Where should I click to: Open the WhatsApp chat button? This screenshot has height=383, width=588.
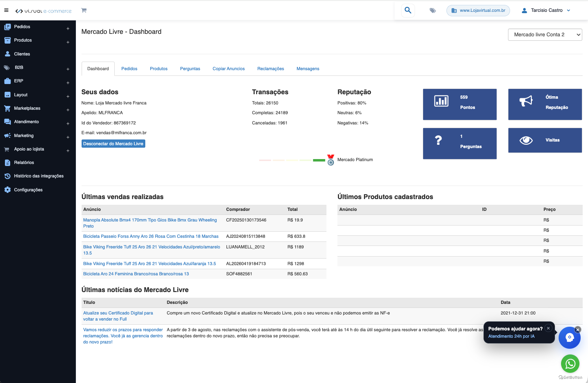[x=570, y=363]
